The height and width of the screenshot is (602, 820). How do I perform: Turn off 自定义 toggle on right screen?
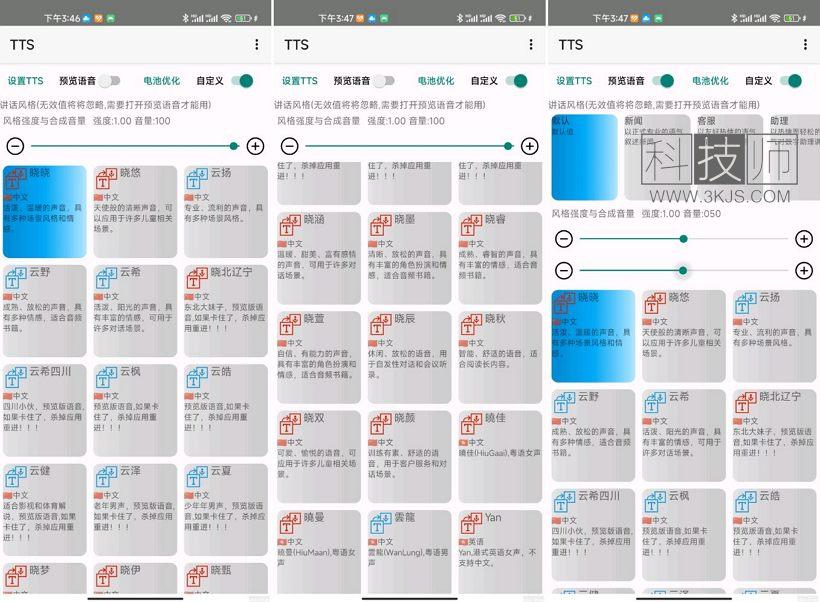791,81
